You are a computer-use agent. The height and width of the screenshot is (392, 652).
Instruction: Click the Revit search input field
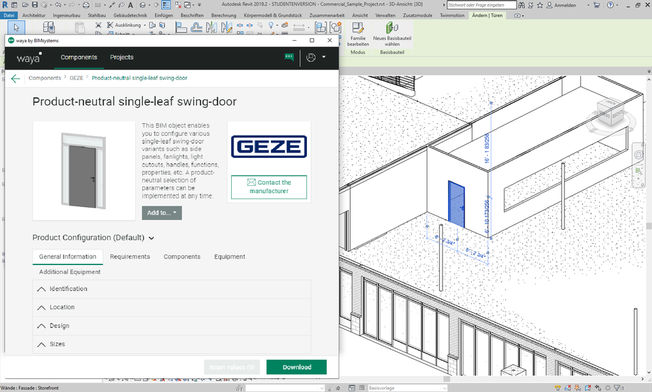coord(482,5)
